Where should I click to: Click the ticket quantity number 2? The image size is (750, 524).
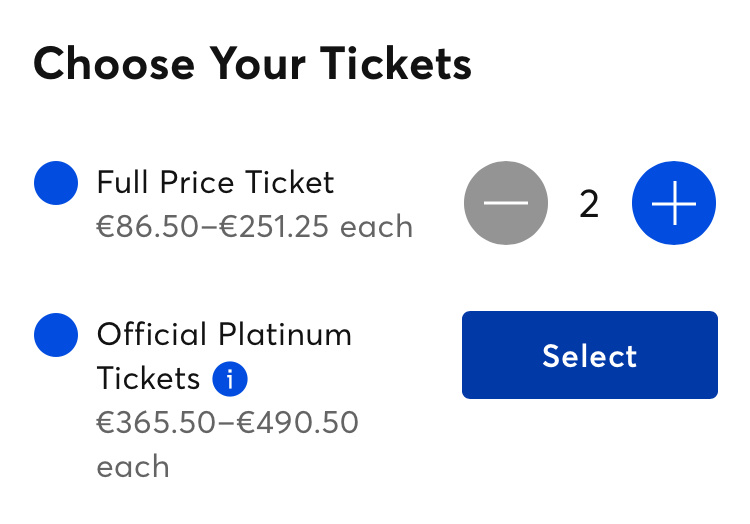tap(589, 204)
